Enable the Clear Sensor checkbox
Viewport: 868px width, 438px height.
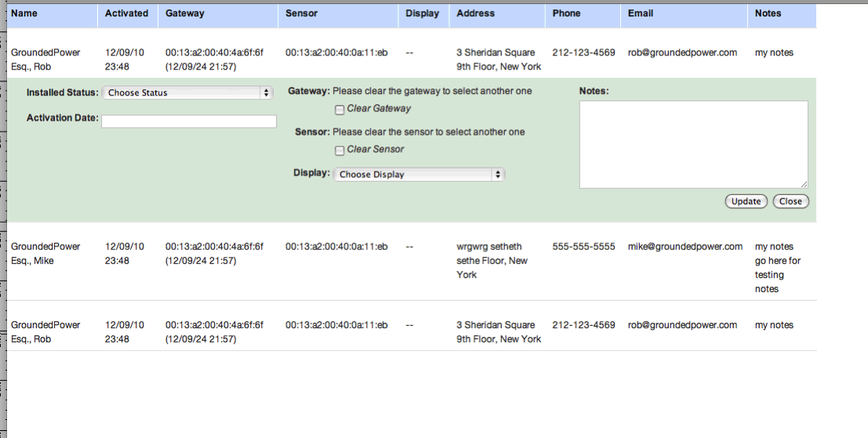(x=340, y=150)
